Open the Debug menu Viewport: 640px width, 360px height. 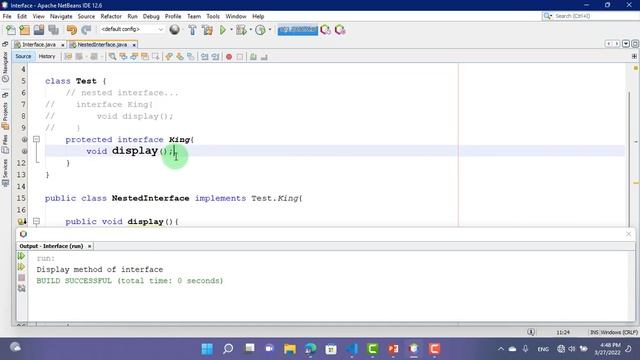[x=151, y=16]
